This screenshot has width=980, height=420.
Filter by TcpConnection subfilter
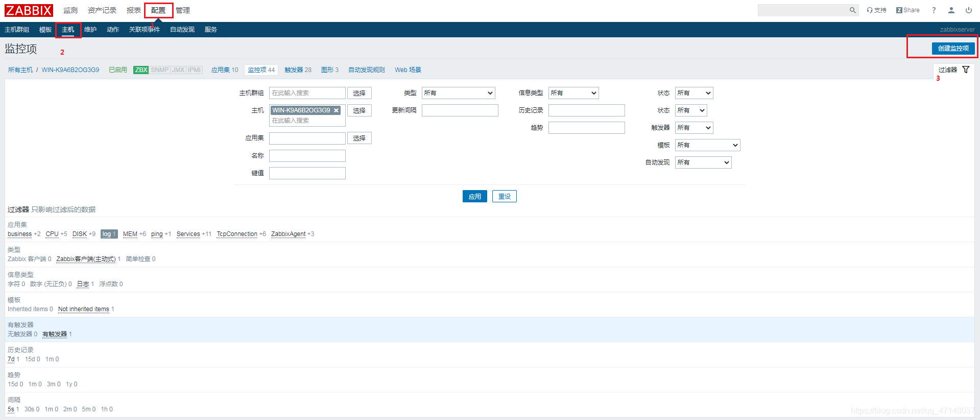tap(237, 234)
